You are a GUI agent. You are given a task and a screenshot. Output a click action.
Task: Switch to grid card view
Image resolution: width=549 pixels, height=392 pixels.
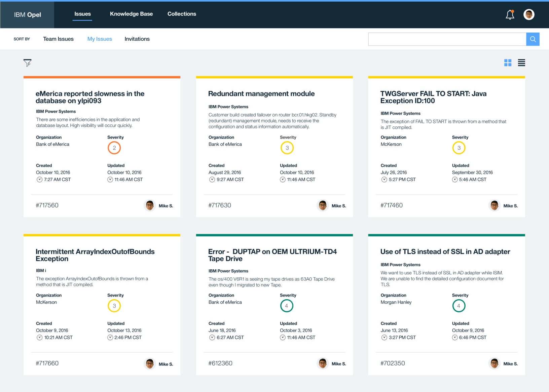508,63
